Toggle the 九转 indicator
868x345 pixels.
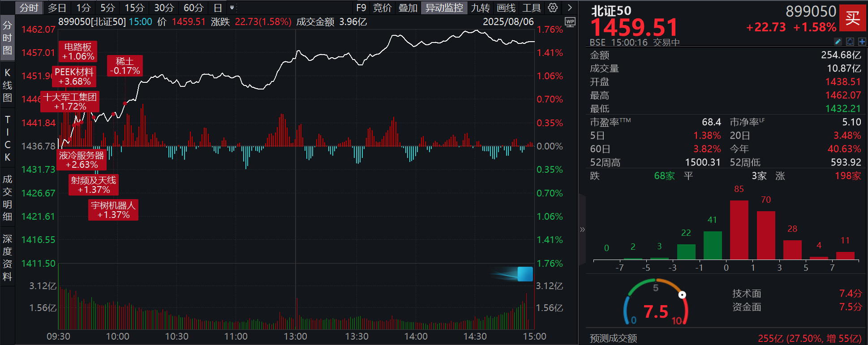tap(481, 8)
